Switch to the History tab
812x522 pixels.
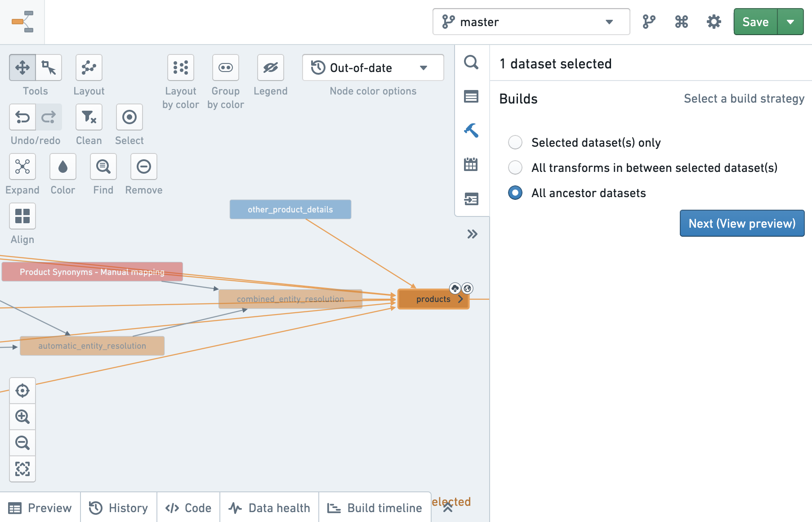pos(119,508)
